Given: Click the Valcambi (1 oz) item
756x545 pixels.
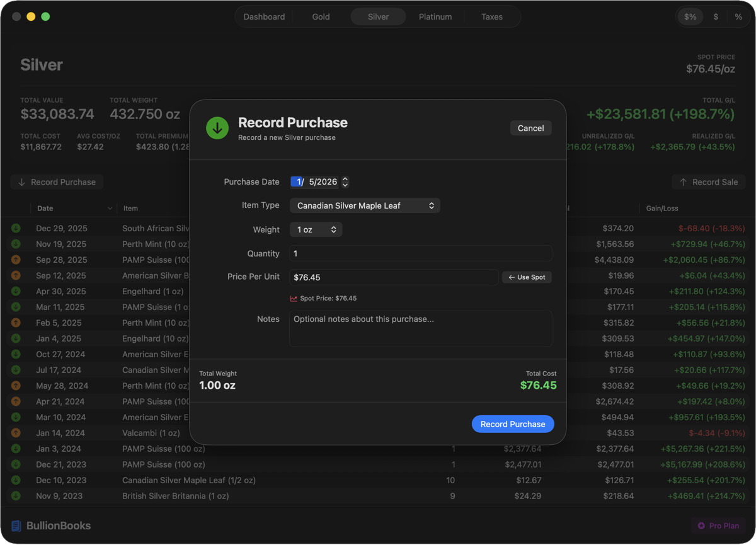Looking at the screenshot, I should (x=151, y=433).
